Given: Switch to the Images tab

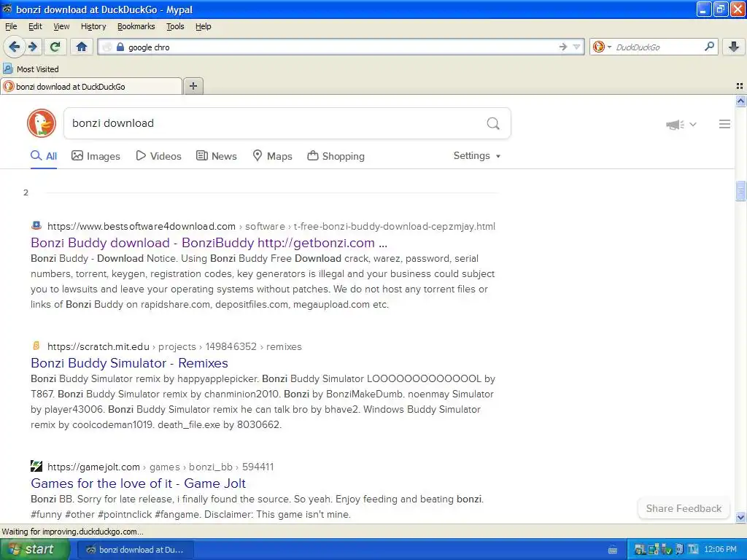Looking at the screenshot, I should 96,156.
